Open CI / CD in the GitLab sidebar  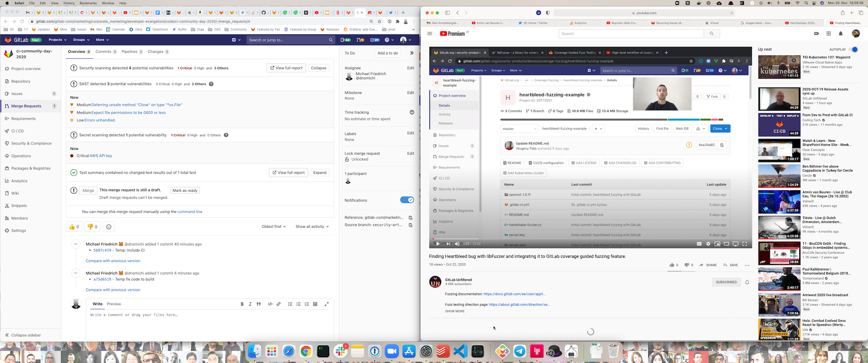pos(18,131)
